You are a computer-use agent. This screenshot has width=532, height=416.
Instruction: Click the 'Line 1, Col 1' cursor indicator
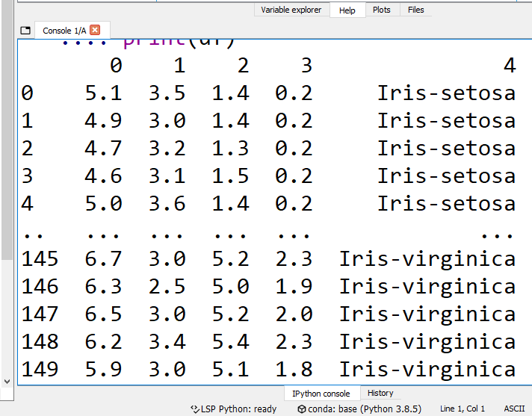click(463, 409)
